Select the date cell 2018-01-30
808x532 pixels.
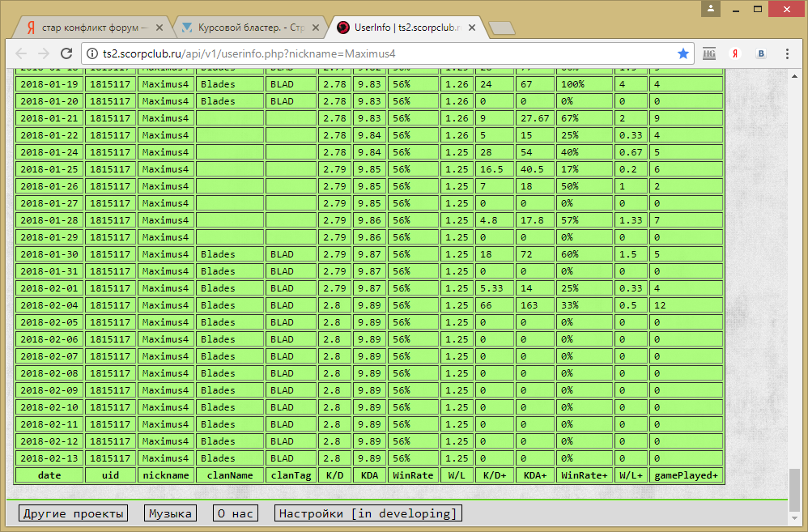click(49, 254)
